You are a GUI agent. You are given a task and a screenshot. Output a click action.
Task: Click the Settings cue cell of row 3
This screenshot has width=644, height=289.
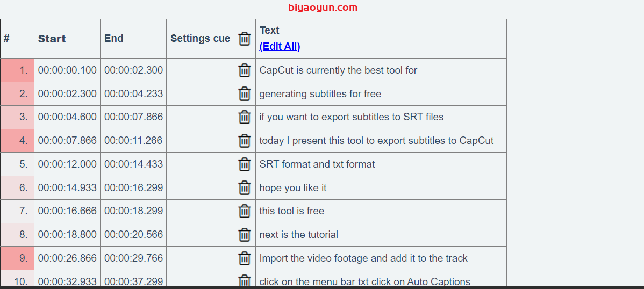(x=201, y=117)
